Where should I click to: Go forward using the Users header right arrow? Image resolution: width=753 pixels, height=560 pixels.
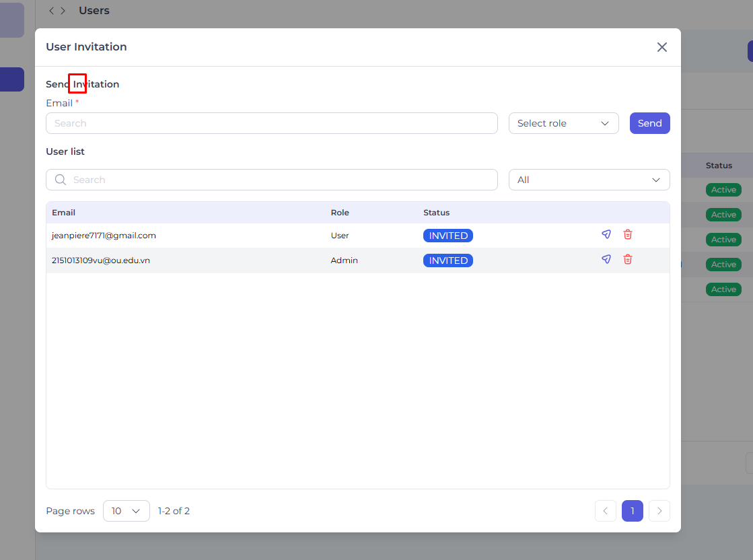coord(63,11)
